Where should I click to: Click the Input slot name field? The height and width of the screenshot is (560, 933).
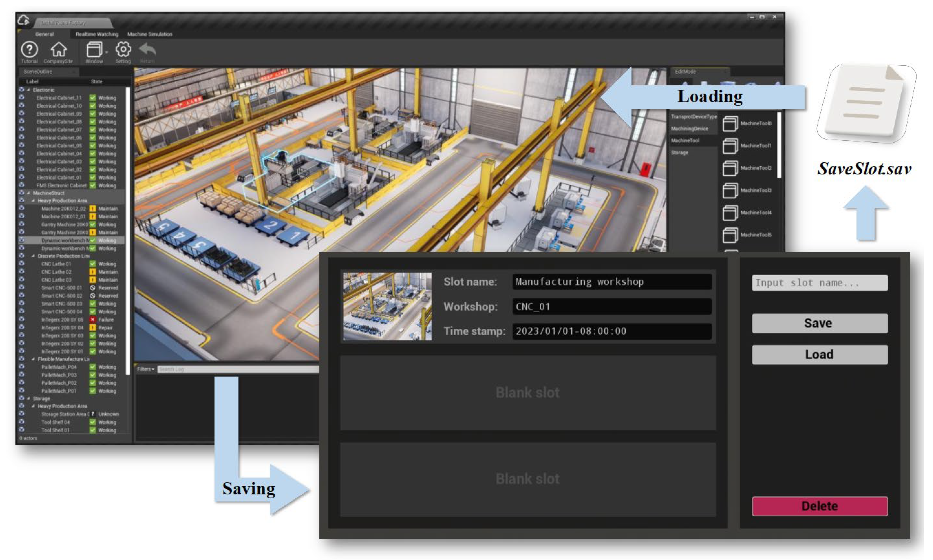pos(819,283)
